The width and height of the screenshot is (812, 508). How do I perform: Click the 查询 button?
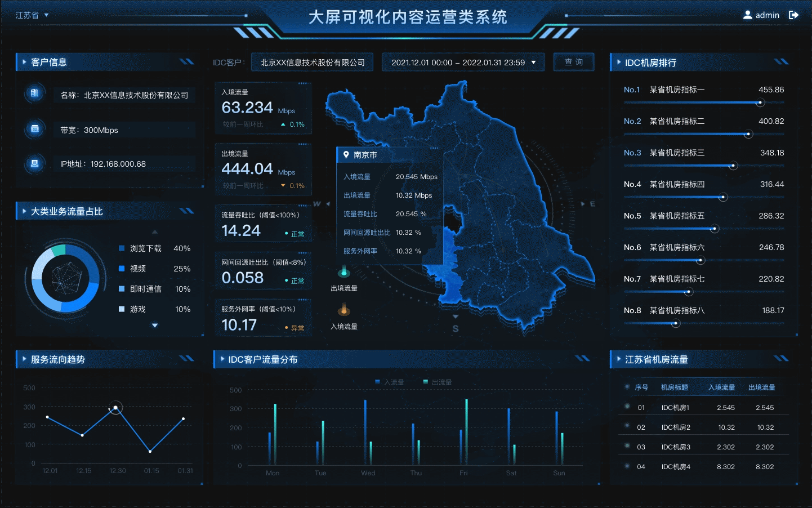[574, 62]
